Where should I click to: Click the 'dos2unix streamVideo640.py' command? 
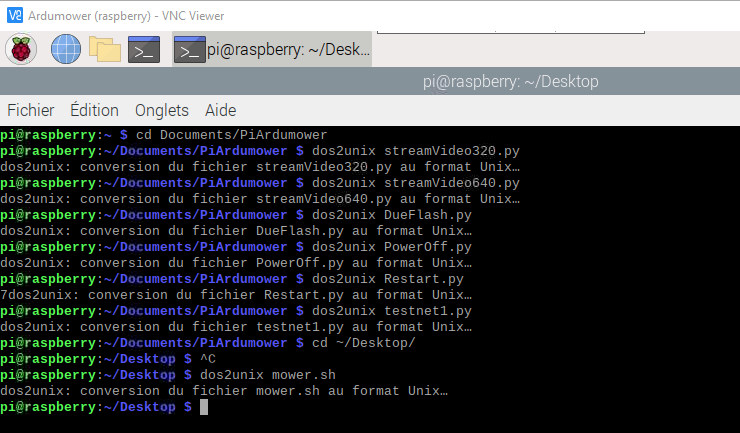pyautogui.click(x=416, y=183)
